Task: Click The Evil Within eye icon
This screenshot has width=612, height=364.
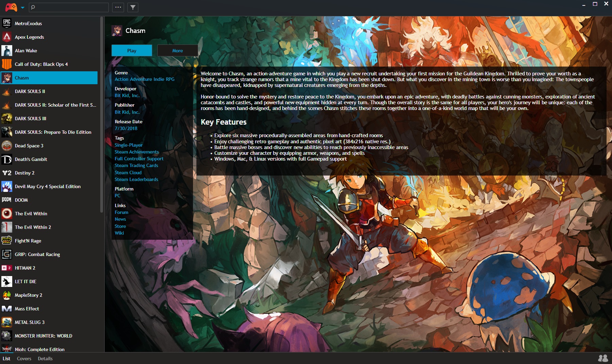Action: [x=7, y=214]
